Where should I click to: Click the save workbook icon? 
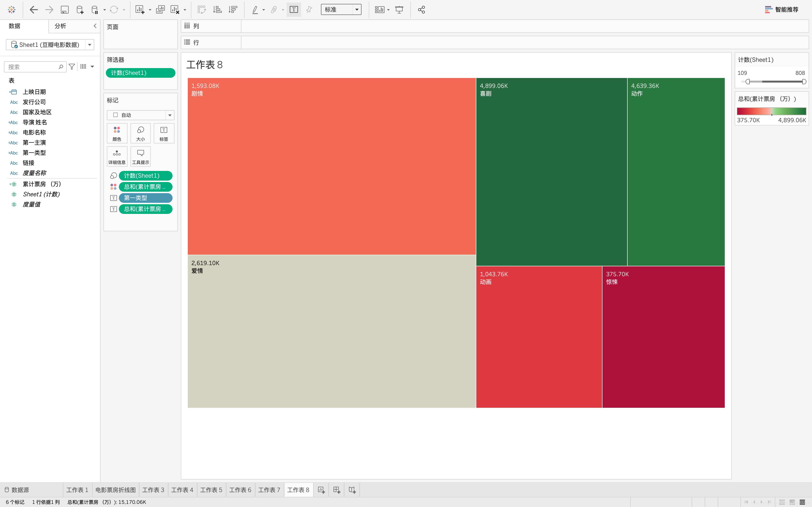coord(65,10)
